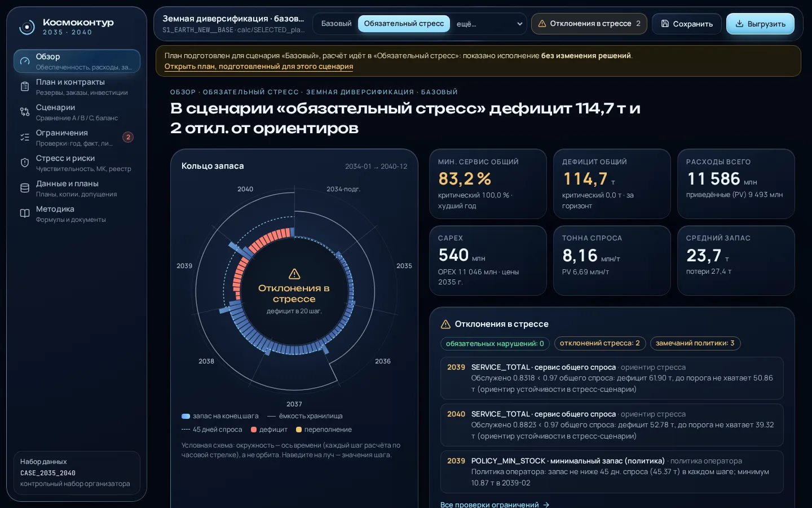Open the POLICY_MIN_STOCK deviation row
Image resolution: width=812 pixels, height=508 pixels.
612,472
